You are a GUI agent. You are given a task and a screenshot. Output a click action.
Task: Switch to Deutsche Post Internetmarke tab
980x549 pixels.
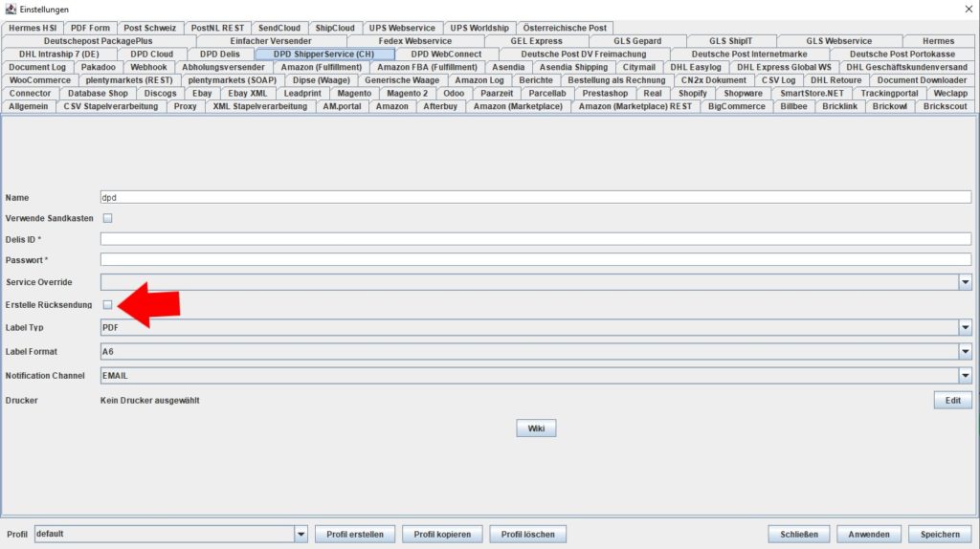click(749, 55)
